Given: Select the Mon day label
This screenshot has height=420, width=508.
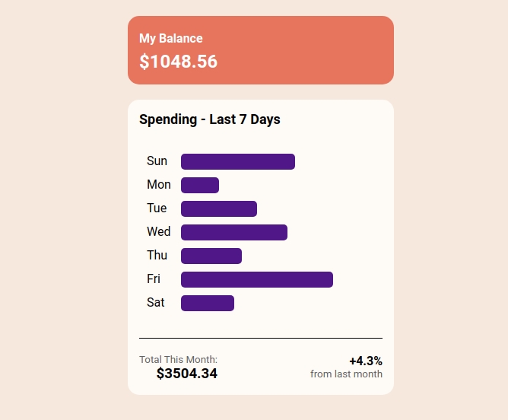Looking at the screenshot, I should [158, 185].
